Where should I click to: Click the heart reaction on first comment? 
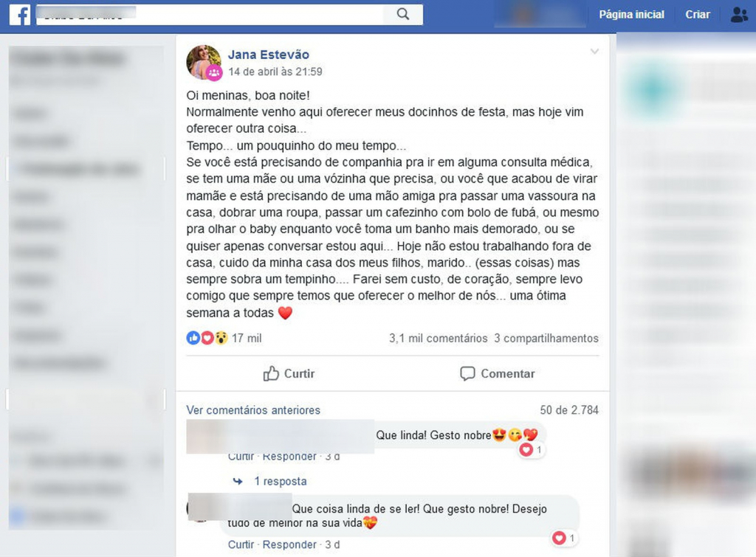[526, 450]
